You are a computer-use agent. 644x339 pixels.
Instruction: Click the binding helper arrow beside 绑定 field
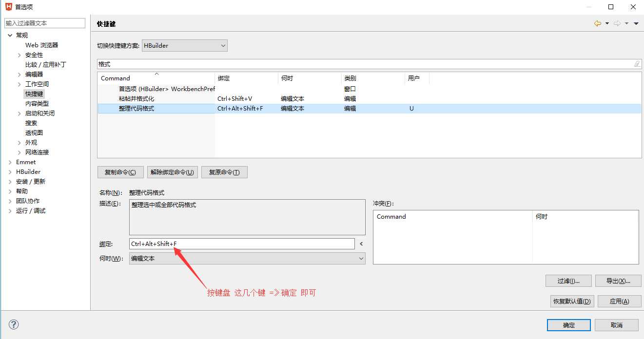361,244
